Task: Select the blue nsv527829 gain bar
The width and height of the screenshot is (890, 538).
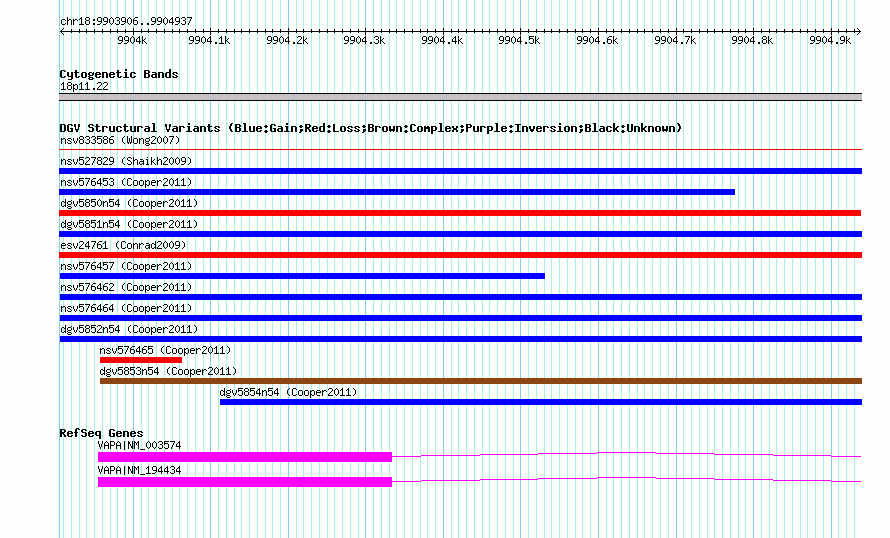Action: 460,171
